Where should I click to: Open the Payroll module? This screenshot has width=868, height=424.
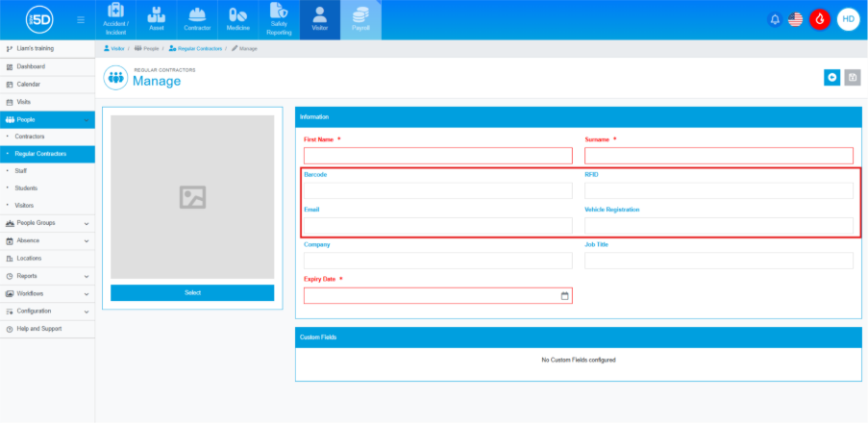(x=360, y=19)
